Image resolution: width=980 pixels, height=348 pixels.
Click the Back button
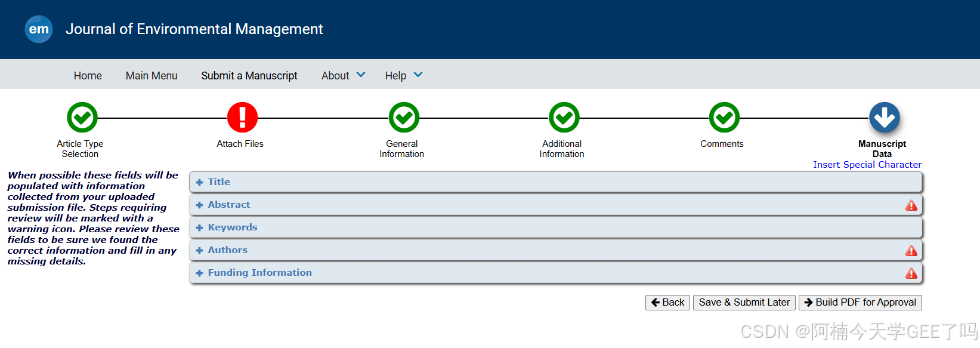coord(667,303)
